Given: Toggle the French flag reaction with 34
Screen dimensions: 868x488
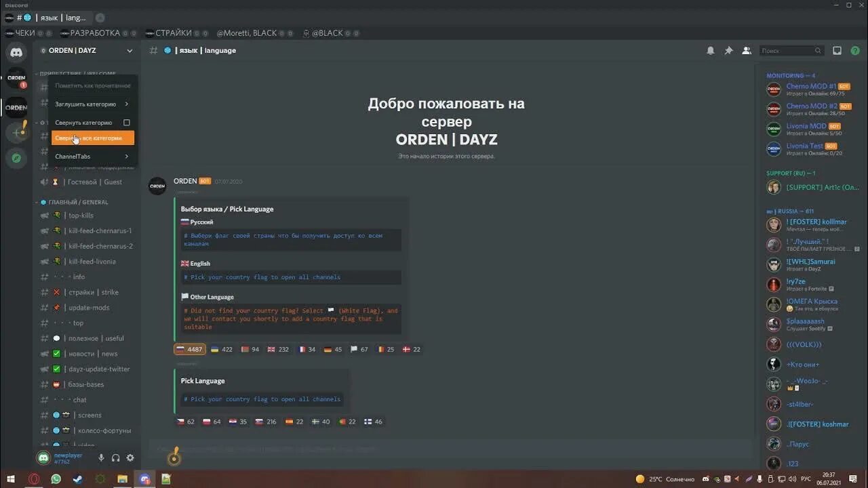Looking at the screenshot, I should [307, 349].
